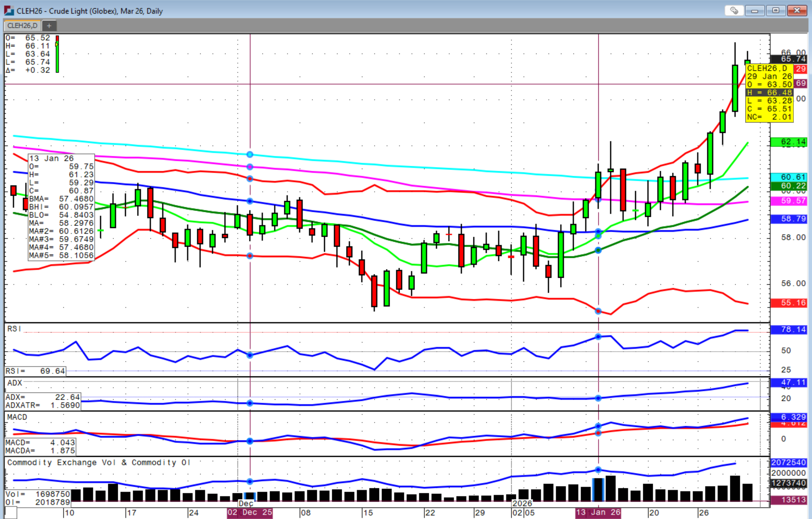This screenshot has height=519, width=812.
Task: Click the 78.14 RSI value label
Action: click(x=789, y=330)
